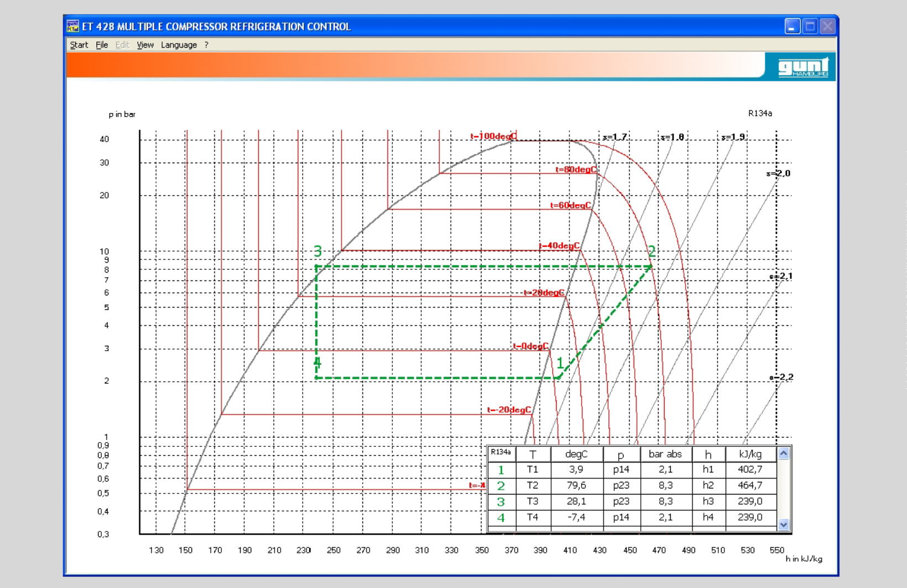Click row number 3 in table
This screenshot has width=907, height=588.
pos(501,502)
